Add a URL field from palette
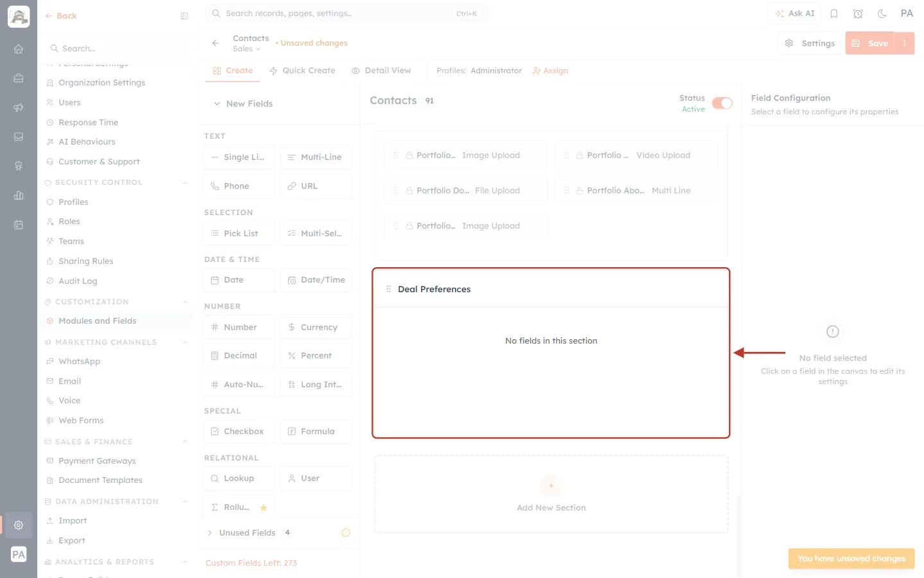The width and height of the screenshot is (924, 578). pos(316,186)
